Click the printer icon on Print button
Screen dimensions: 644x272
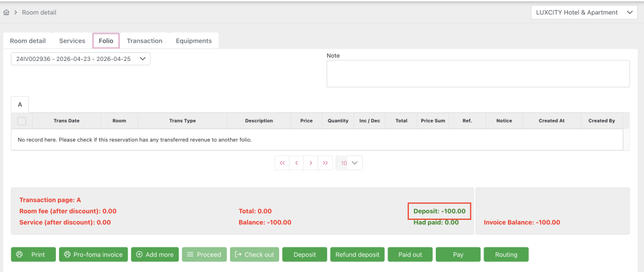pyautogui.click(x=20, y=254)
